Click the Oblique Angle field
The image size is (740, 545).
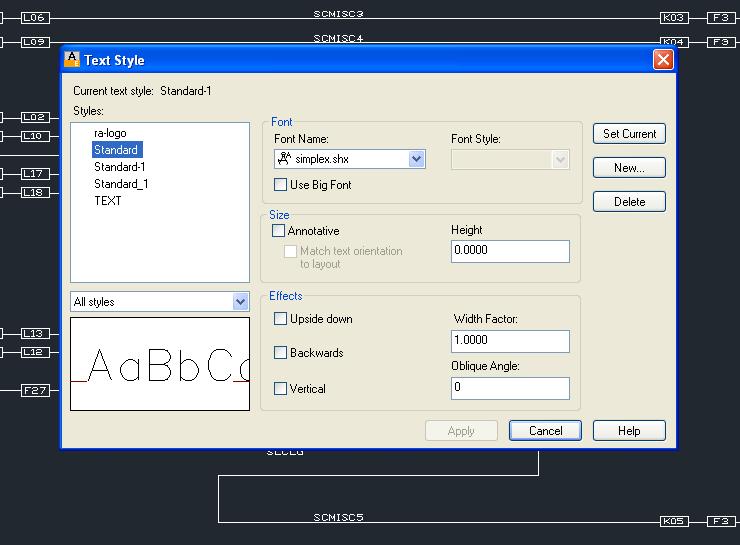[510, 388]
